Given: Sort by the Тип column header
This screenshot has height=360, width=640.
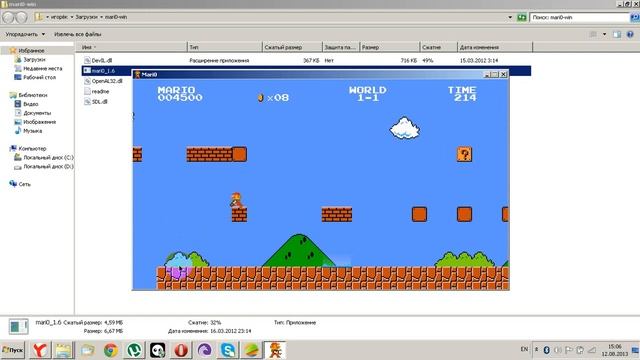Looking at the screenshot, I should point(224,47).
